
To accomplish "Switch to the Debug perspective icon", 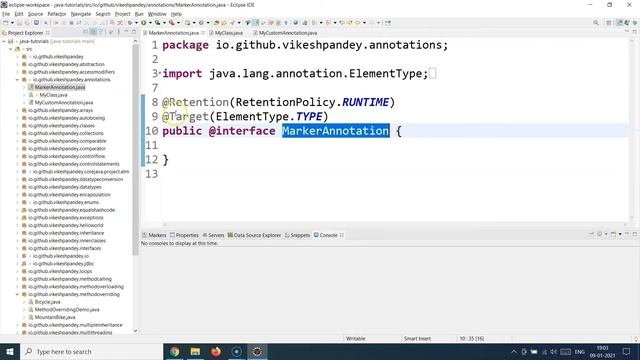I will (634, 23).
